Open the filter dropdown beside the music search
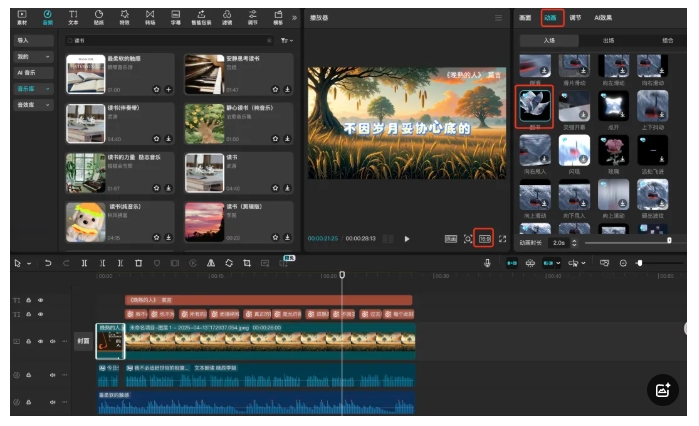Screen dimensions: 699x426 click(288, 40)
